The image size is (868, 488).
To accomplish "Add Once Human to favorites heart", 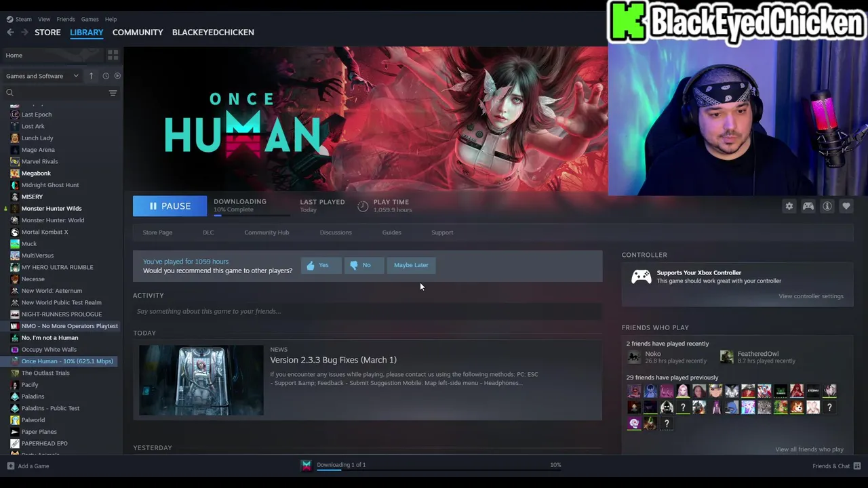I will (x=846, y=206).
